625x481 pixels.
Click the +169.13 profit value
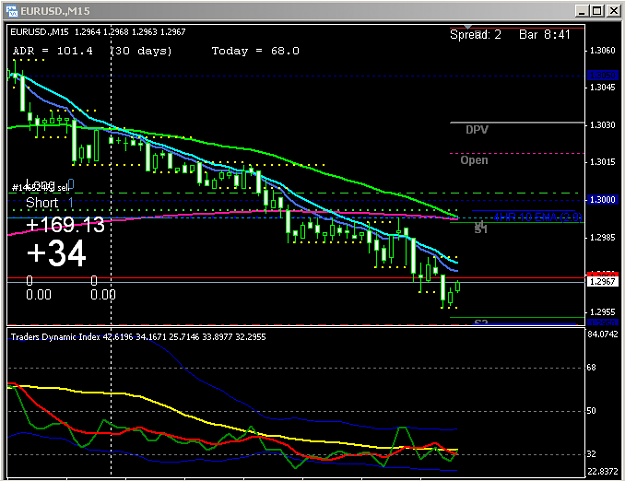pos(65,225)
